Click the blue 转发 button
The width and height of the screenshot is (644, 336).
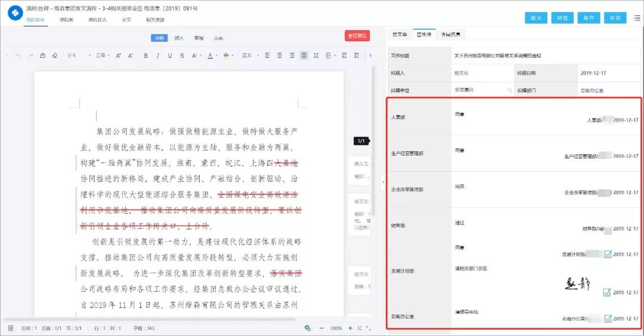click(x=615, y=18)
